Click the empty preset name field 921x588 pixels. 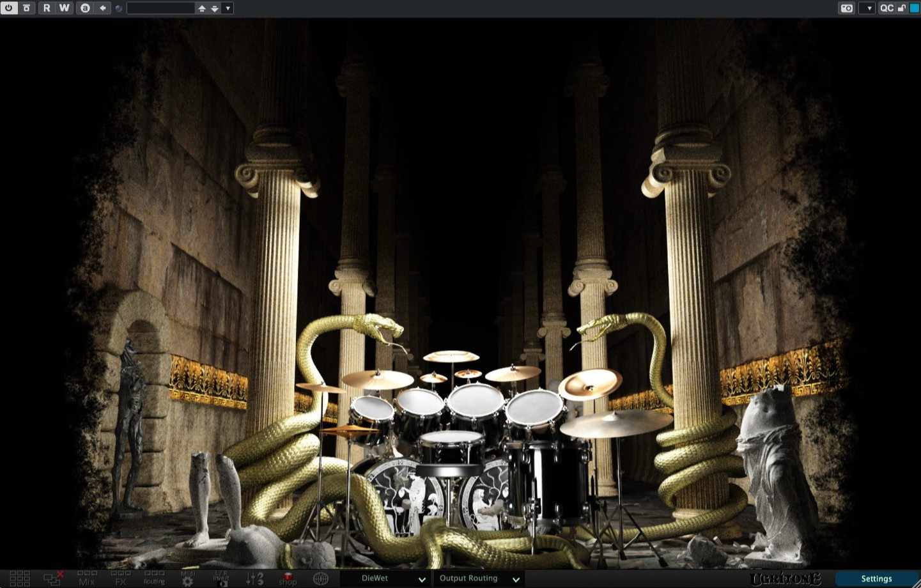pos(160,8)
